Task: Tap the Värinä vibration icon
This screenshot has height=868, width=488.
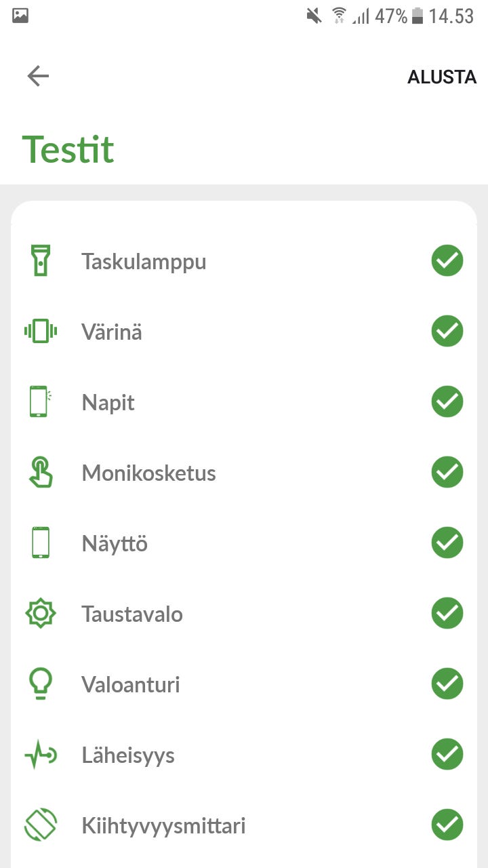Action: pyautogui.click(x=41, y=332)
